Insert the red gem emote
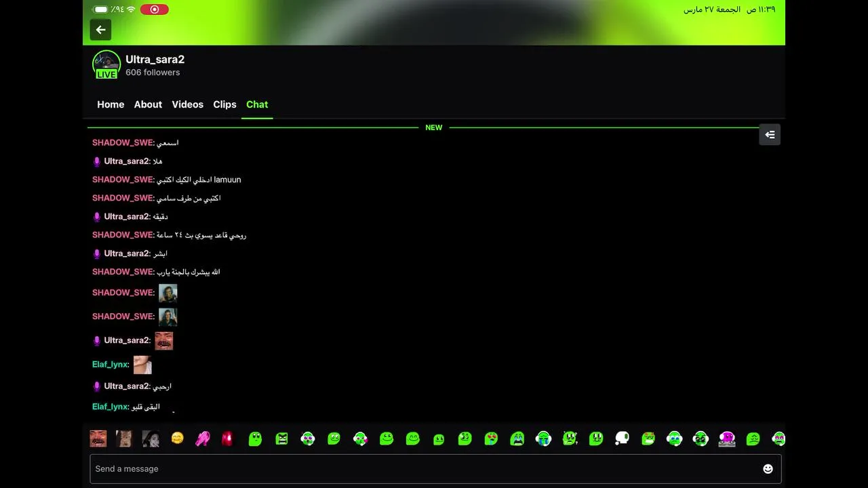Viewport: 868px width, 488px height. [x=228, y=439]
